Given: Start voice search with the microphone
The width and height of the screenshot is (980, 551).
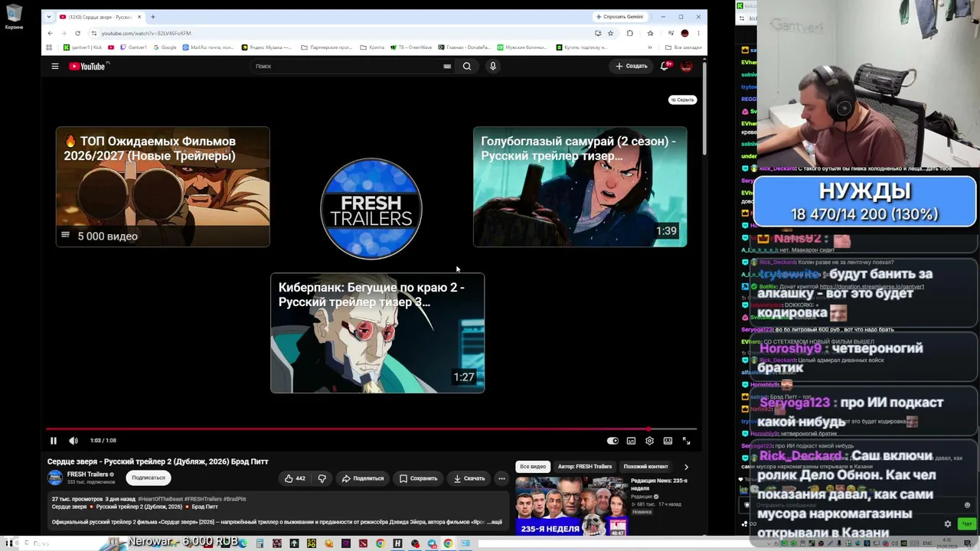Looking at the screenshot, I should 493,67.
